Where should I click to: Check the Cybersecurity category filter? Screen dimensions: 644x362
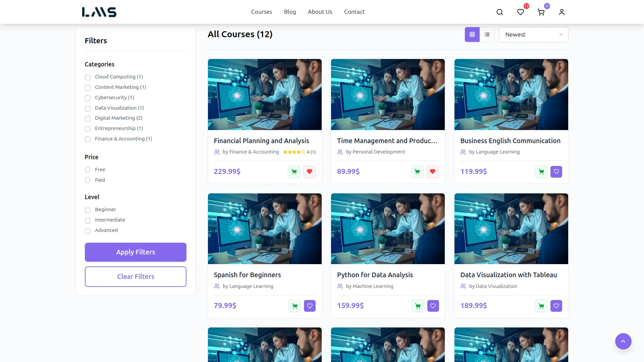(x=88, y=98)
